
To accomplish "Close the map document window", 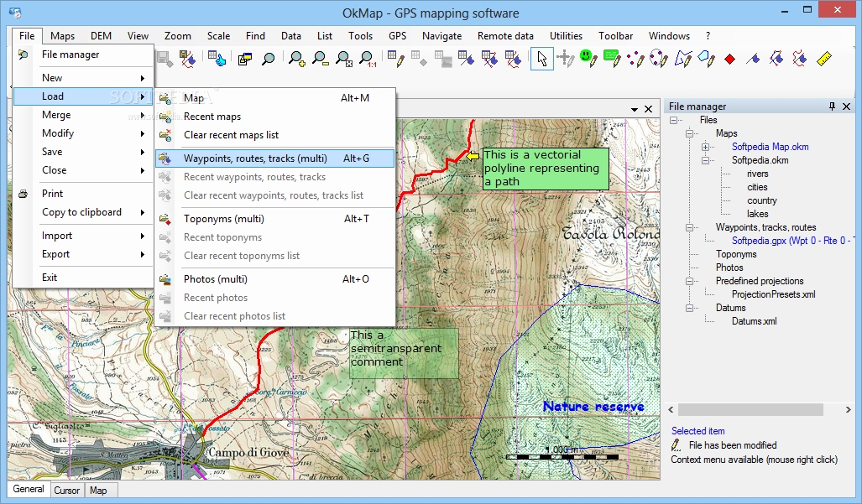I will pos(649,109).
